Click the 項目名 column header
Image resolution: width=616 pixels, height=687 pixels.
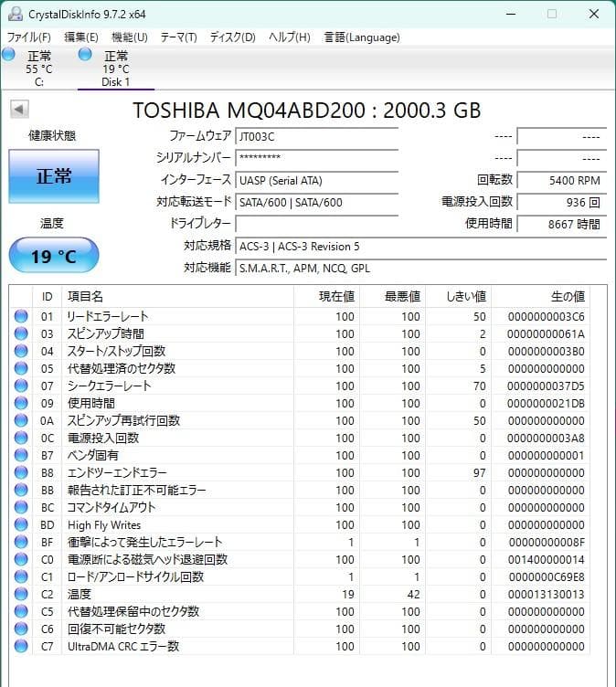[177, 297]
